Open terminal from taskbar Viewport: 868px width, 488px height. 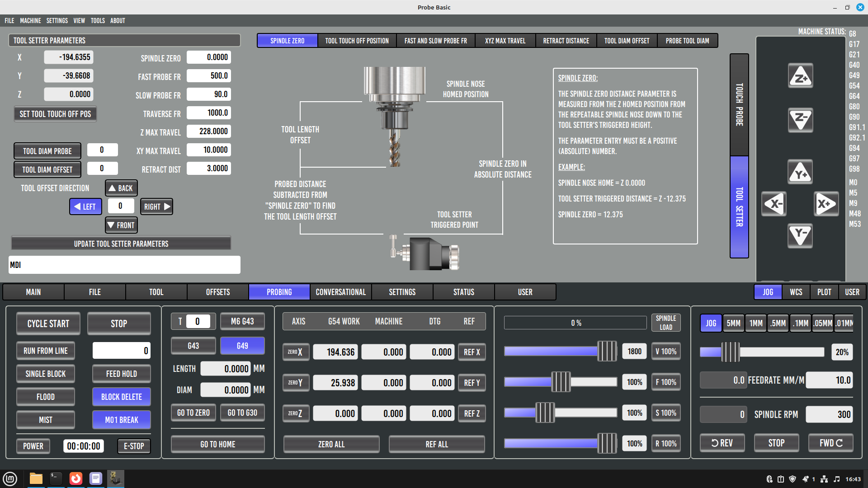[56, 479]
